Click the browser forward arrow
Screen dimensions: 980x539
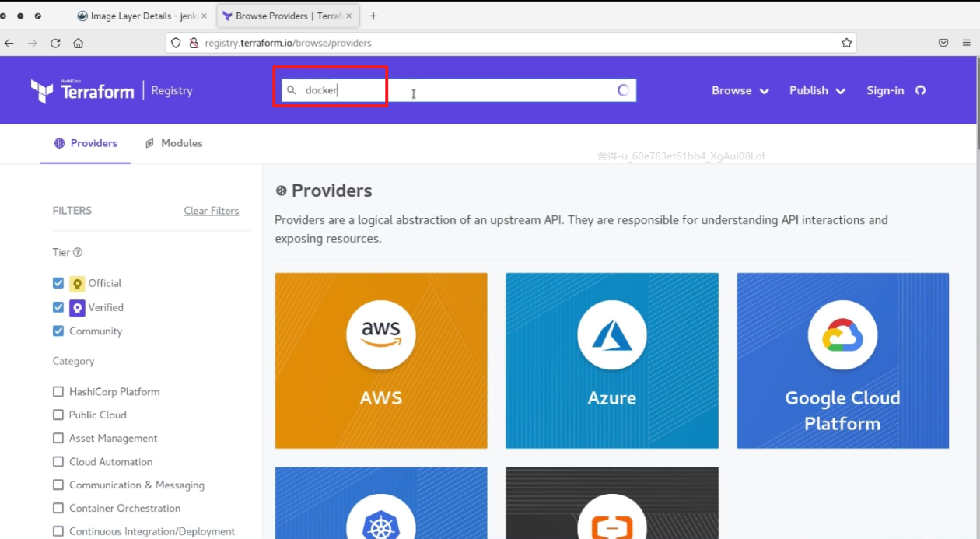pos(32,43)
